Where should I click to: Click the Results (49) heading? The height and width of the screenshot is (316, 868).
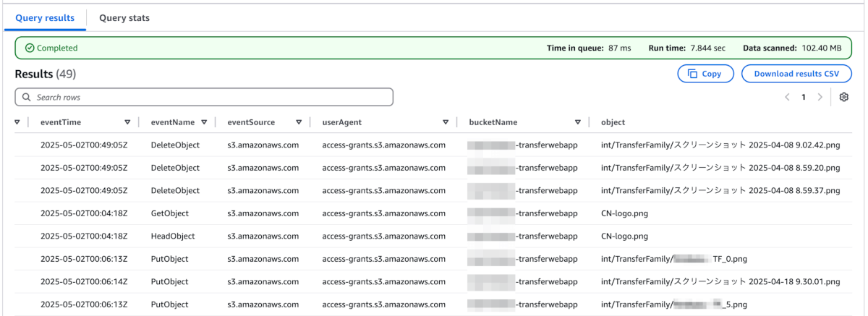tap(46, 74)
